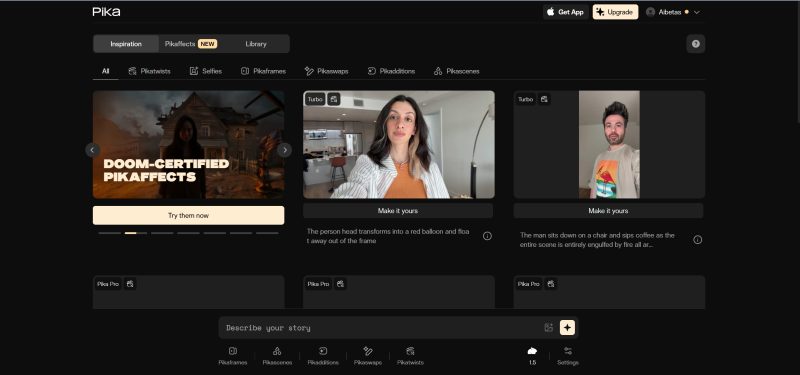This screenshot has width=800, height=375.
Task: Click the Abetas user avatar
Action: (x=650, y=12)
